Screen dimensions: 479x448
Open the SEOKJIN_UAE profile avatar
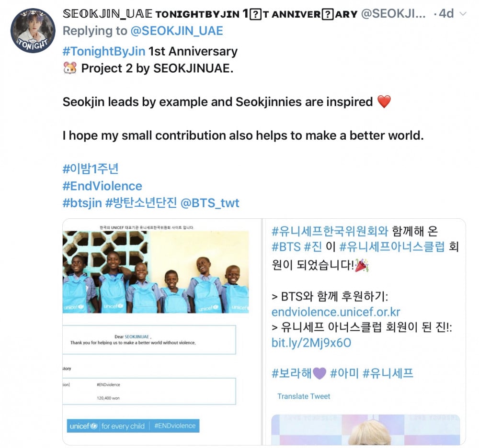click(33, 31)
